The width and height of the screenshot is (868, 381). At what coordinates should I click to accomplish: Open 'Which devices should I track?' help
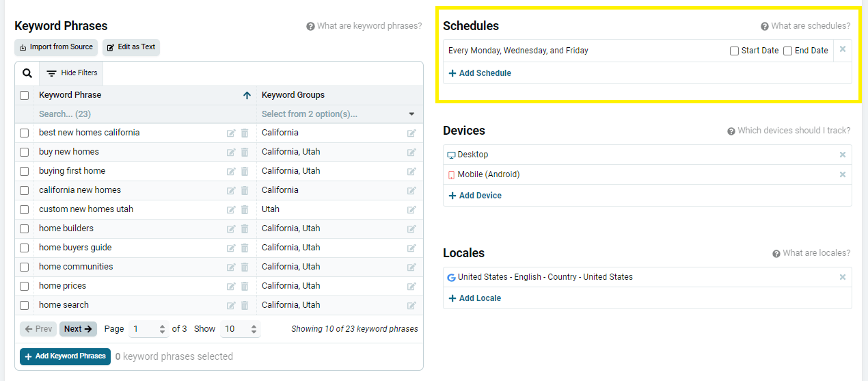789,131
